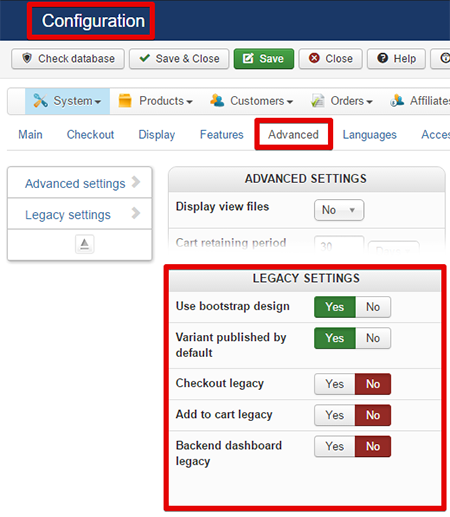Image resolution: width=450 pixels, height=517 pixels.
Task: Switch to the partially visible Access tab
Action: (435, 135)
